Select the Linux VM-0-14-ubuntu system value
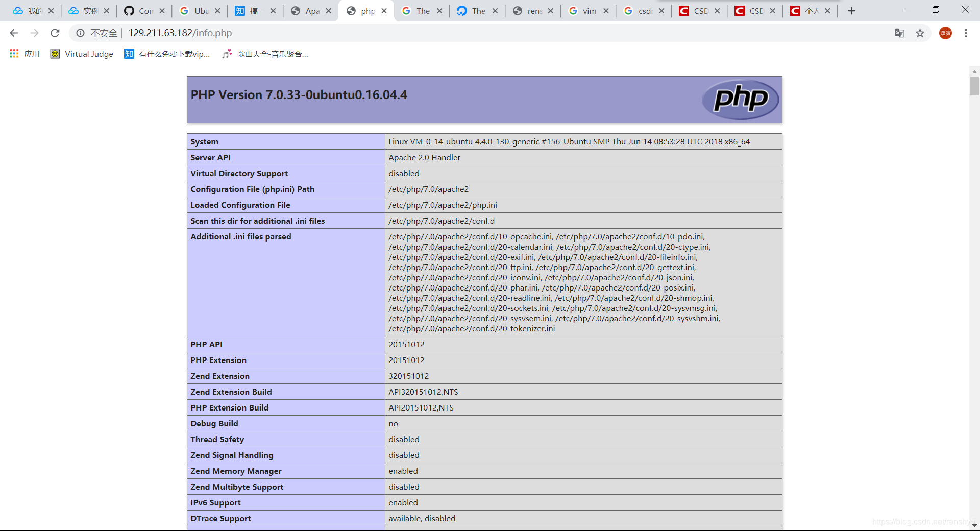This screenshot has width=980, height=531. [569, 142]
